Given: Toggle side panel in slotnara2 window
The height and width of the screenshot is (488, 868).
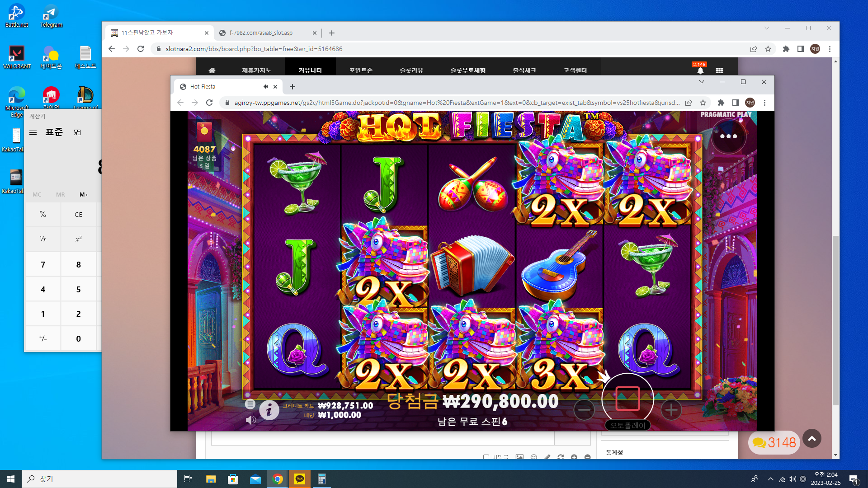Looking at the screenshot, I should 801,49.
